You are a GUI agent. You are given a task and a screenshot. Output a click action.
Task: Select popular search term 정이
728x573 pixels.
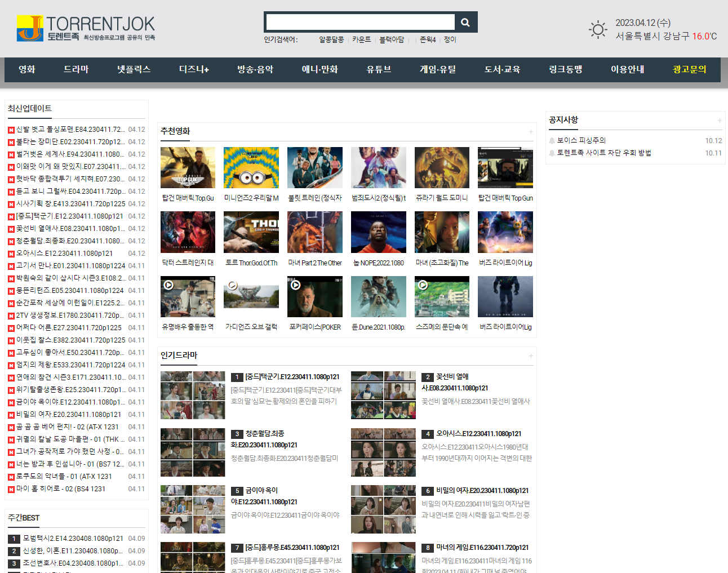[450, 40]
